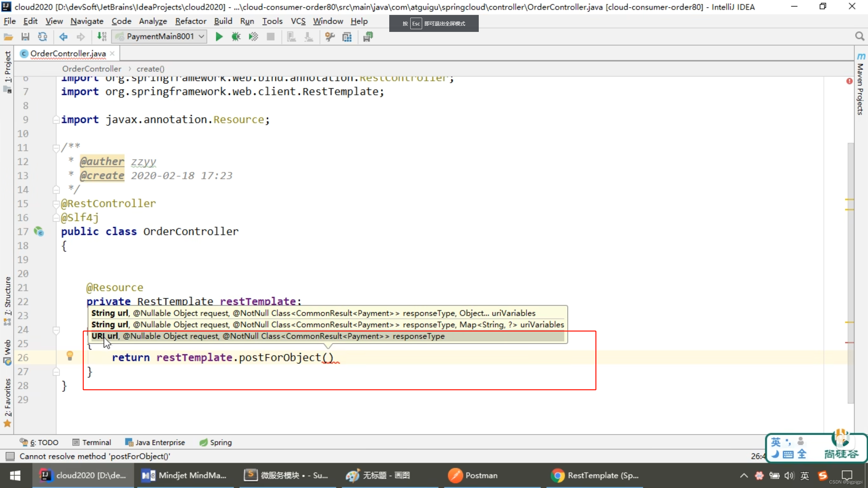The height and width of the screenshot is (488, 868).
Task: Open the Java Enterprise tool window
Action: click(x=155, y=443)
